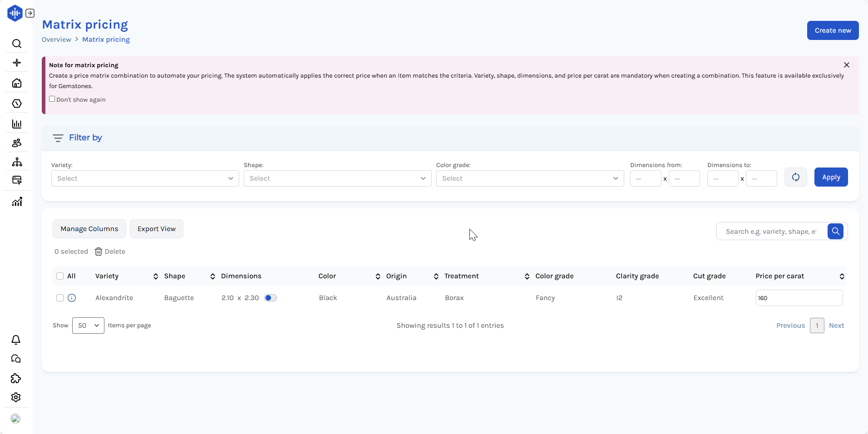Focus the search field for variety, shape
Image resolution: width=868 pixels, height=434 pixels.
tap(772, 232)
